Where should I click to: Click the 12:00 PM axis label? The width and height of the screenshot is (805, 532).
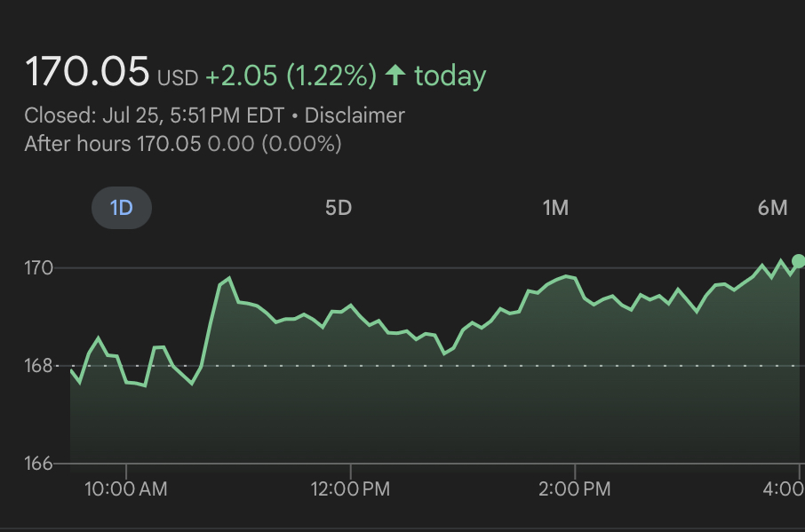click(350, 488)
